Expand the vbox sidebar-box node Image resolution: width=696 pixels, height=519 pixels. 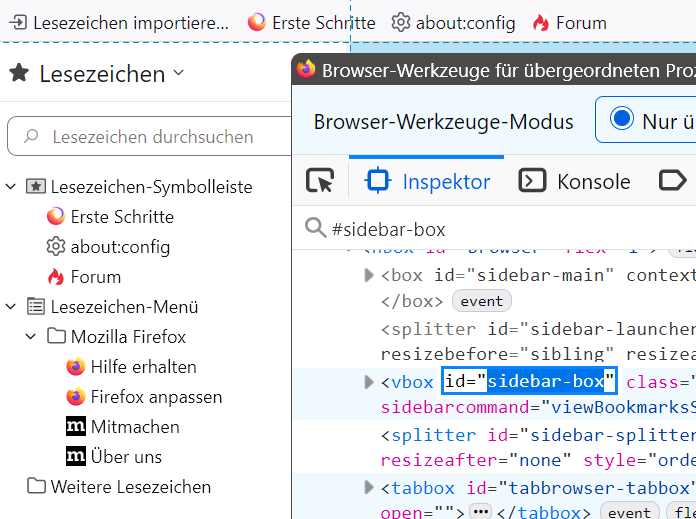(x=369, y=382)
